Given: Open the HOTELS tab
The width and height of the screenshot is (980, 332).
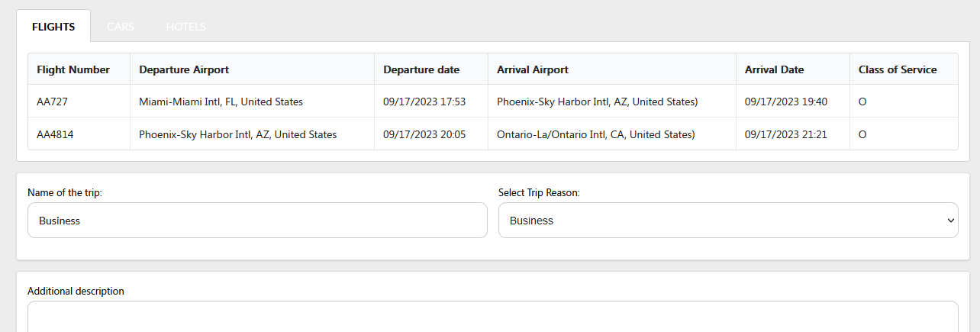Looking at the screenshot, I should click(185, 27).
